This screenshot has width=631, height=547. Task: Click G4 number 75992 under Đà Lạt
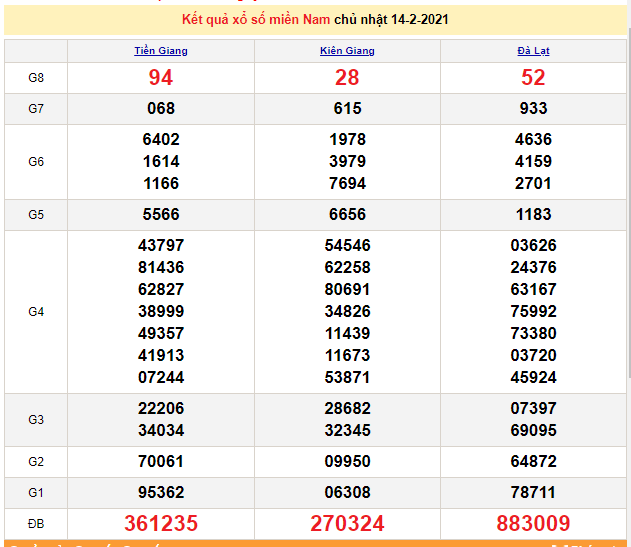(533, 311)
